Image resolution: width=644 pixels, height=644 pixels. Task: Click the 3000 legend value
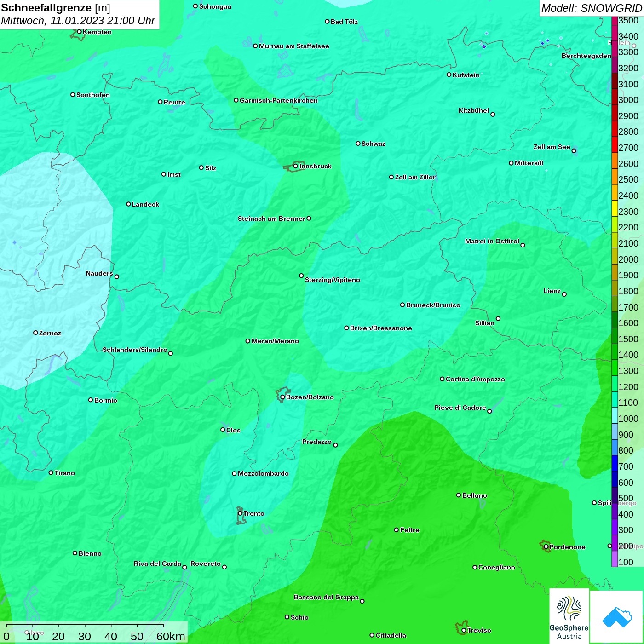pyautogui.click(x=628, y=100)
